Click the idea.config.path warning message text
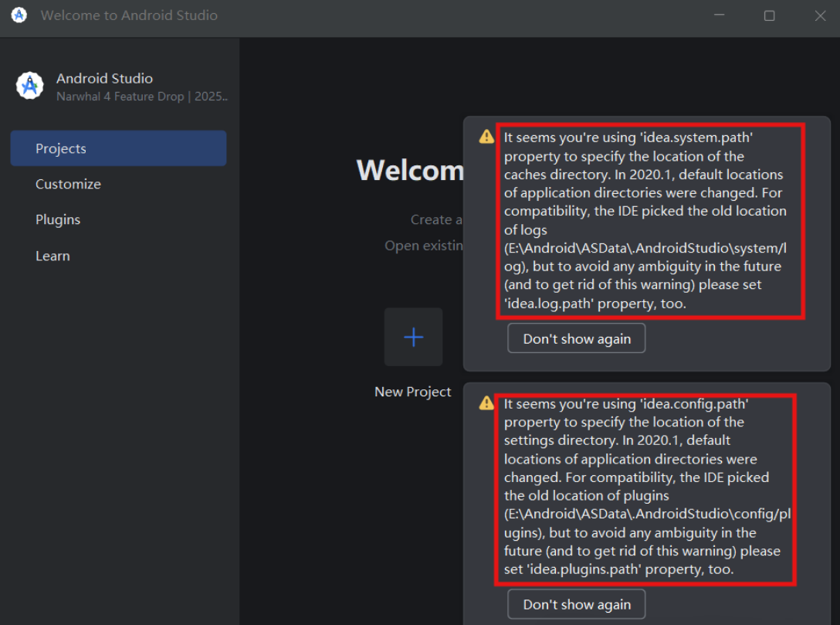Screen dimensions: 840x625 click(x=647, y=486)
